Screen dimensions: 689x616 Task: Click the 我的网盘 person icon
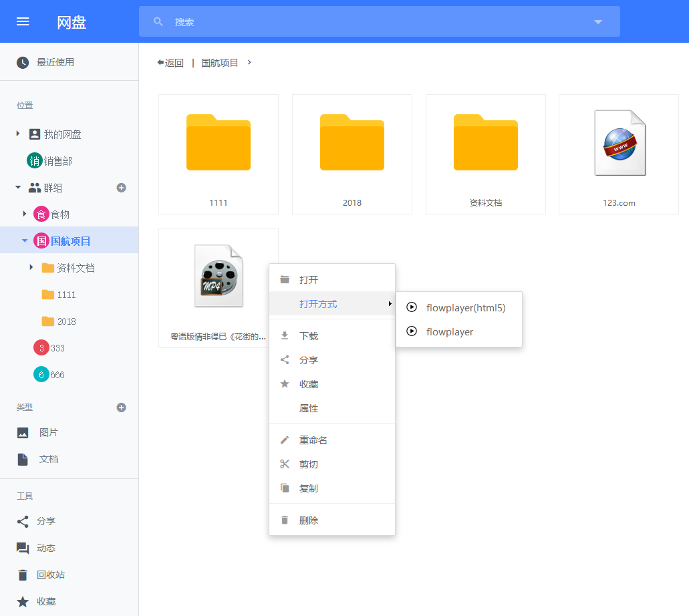[35, 134]
